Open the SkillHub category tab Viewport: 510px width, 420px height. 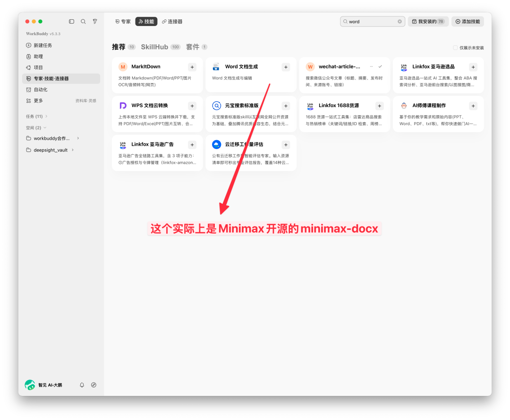click(161, 47)
